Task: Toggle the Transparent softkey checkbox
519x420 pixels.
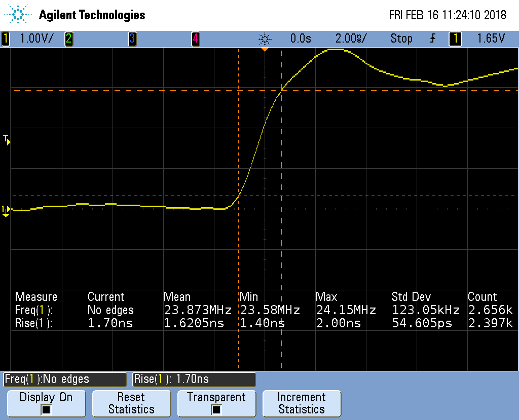Action: click(216, 409)
